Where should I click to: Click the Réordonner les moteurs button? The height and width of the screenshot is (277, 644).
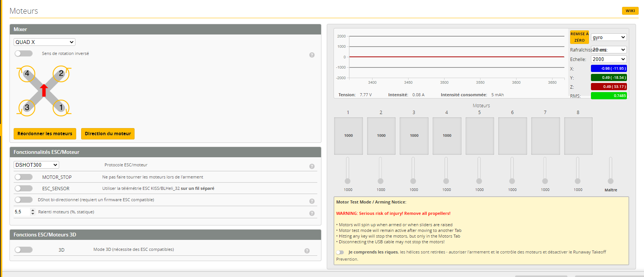(45, 134)
